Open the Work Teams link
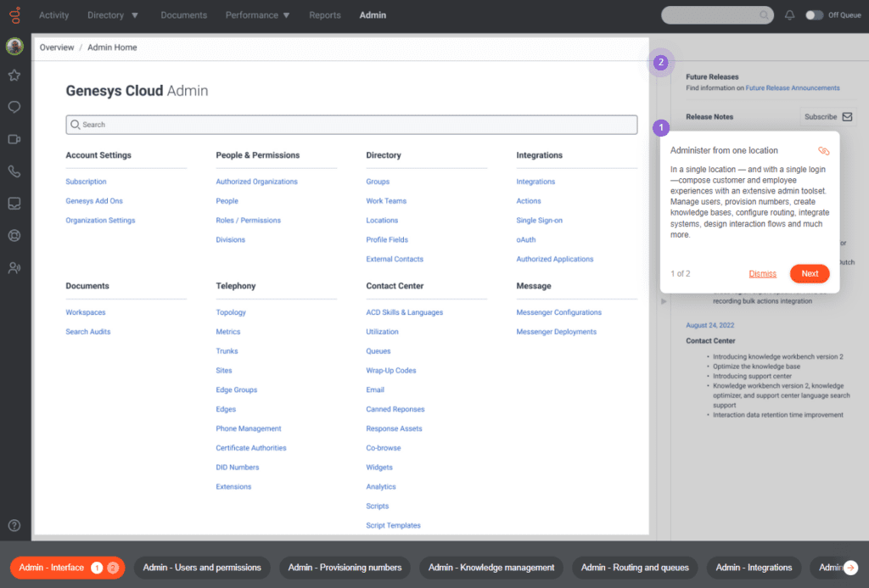This screenshot has height=588, width=869. (x=386, y=201)
